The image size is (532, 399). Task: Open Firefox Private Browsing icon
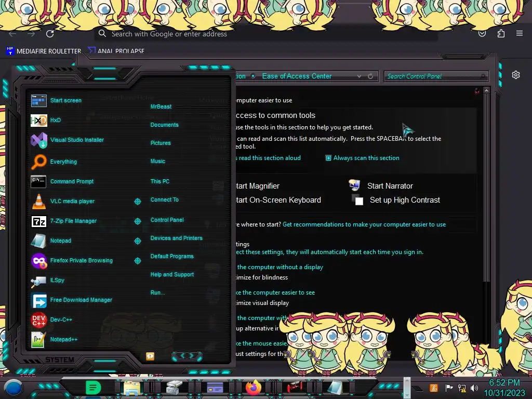38,261
